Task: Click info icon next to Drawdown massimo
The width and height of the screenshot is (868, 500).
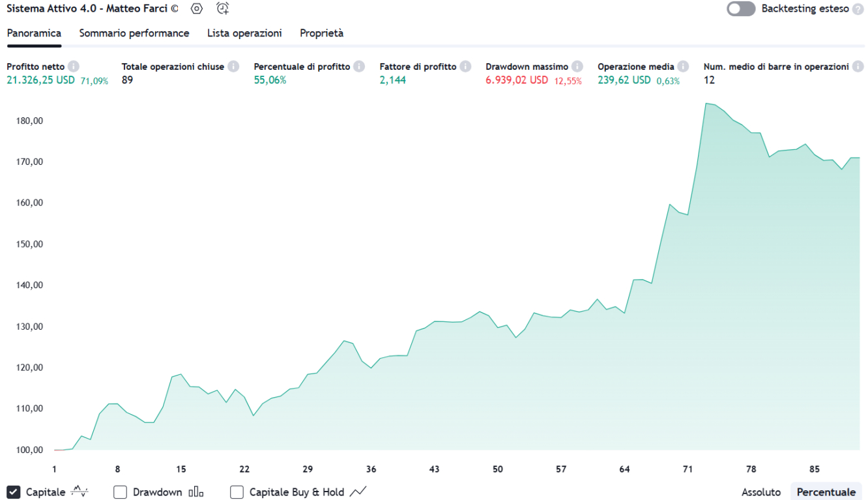Action: click(577, 66)
